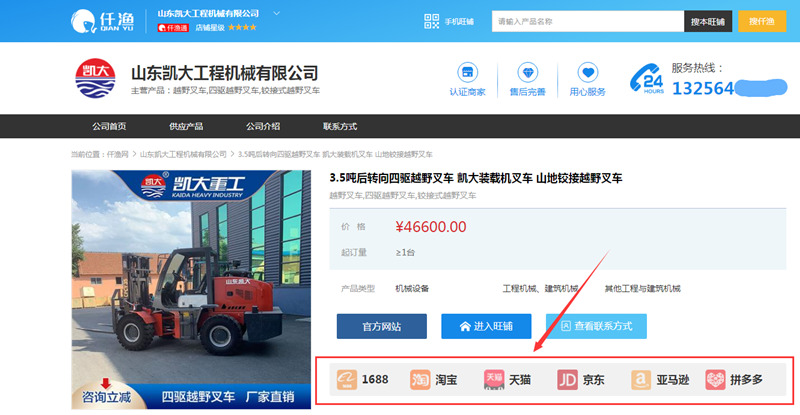Click the 进入旺铺 button
This screenshot has width=800, height=415.
coord(486,326)
